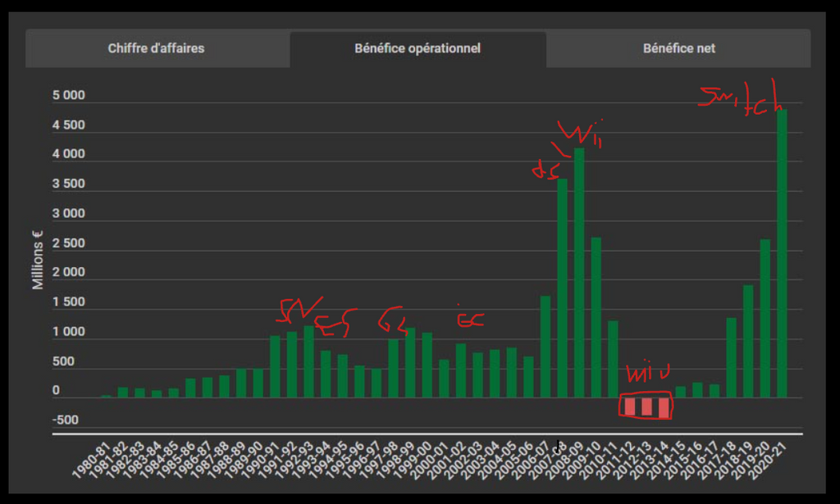
Task: Select the Bénéfice opérationnel tab
Action: (x=418, y=48)
